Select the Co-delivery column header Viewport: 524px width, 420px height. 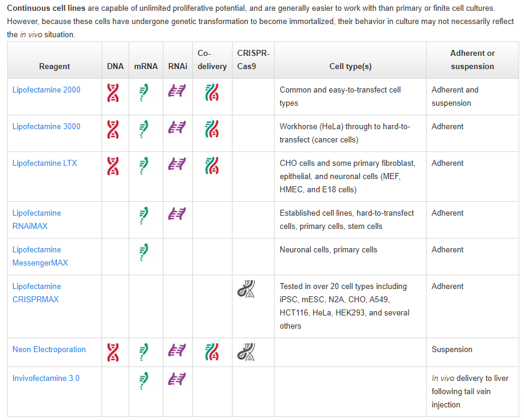coord(212,60)
